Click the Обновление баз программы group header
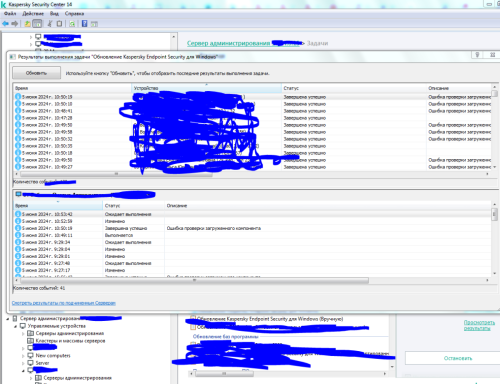 [225, 337]
